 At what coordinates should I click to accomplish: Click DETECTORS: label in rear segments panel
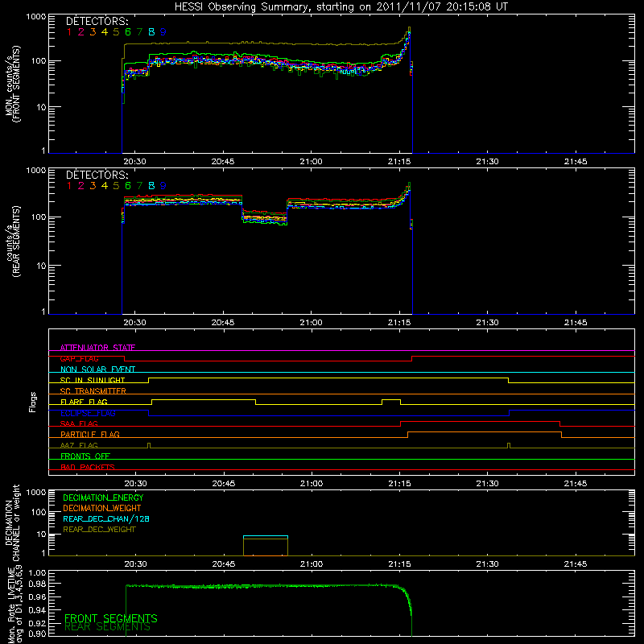[97, 175]
